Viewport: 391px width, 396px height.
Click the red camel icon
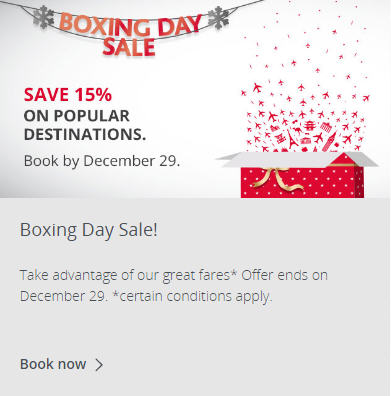pos(297,130)
